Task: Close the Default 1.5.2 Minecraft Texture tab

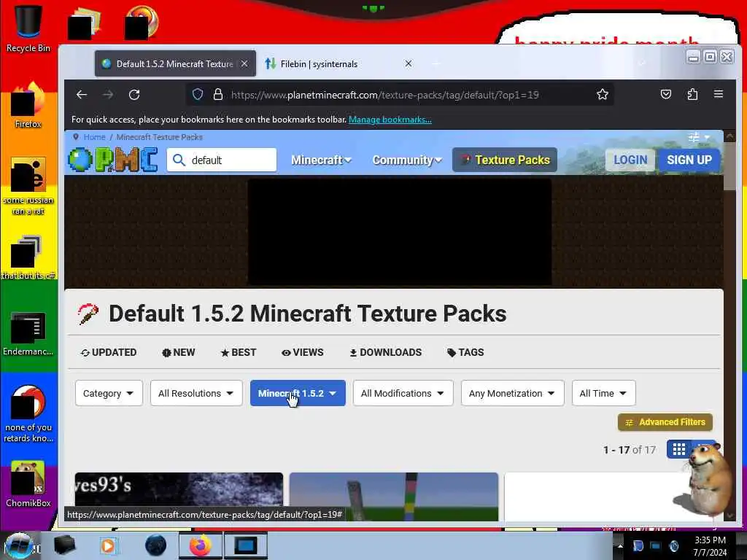Action: point(244,63)
